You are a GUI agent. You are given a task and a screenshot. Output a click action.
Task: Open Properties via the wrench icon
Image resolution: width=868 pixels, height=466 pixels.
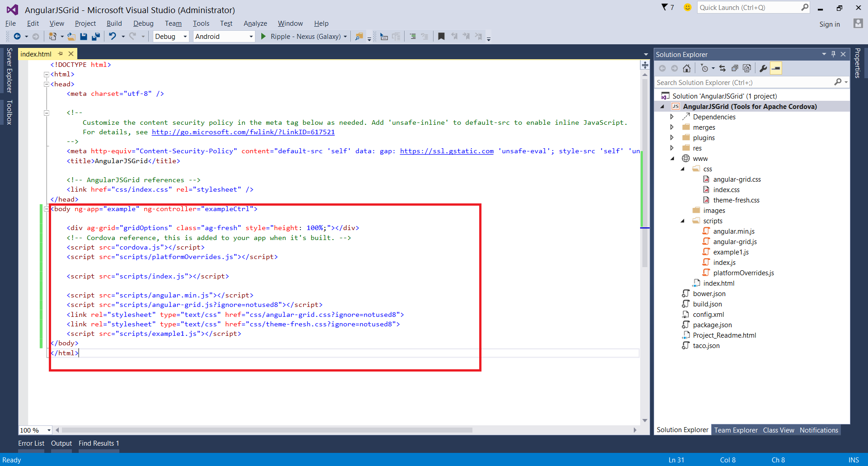[763, 68]
